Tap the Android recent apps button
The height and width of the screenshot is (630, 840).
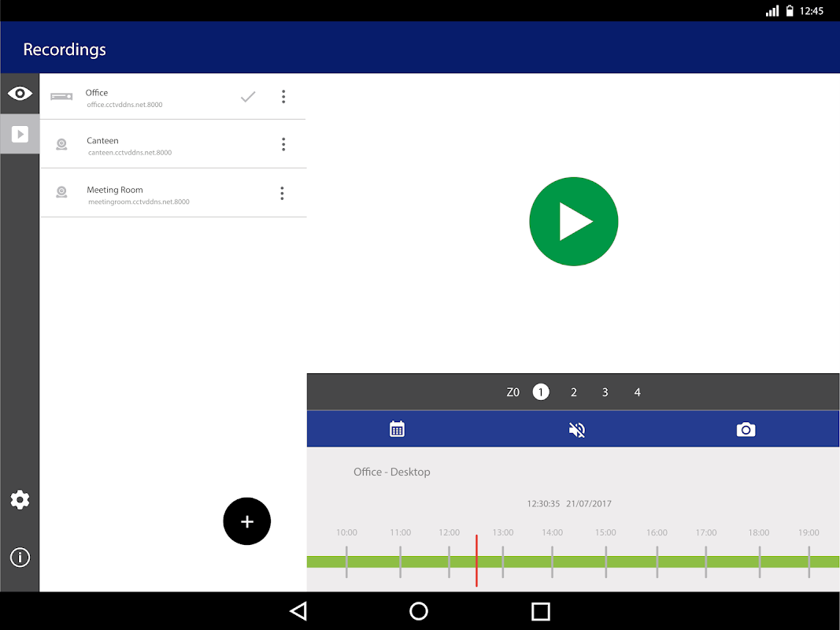coord(541,611)
